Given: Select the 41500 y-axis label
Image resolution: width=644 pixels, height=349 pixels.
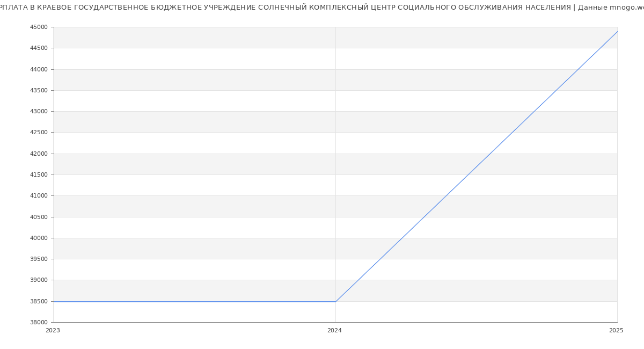Looking at the screenshot, I should (39, 174).
